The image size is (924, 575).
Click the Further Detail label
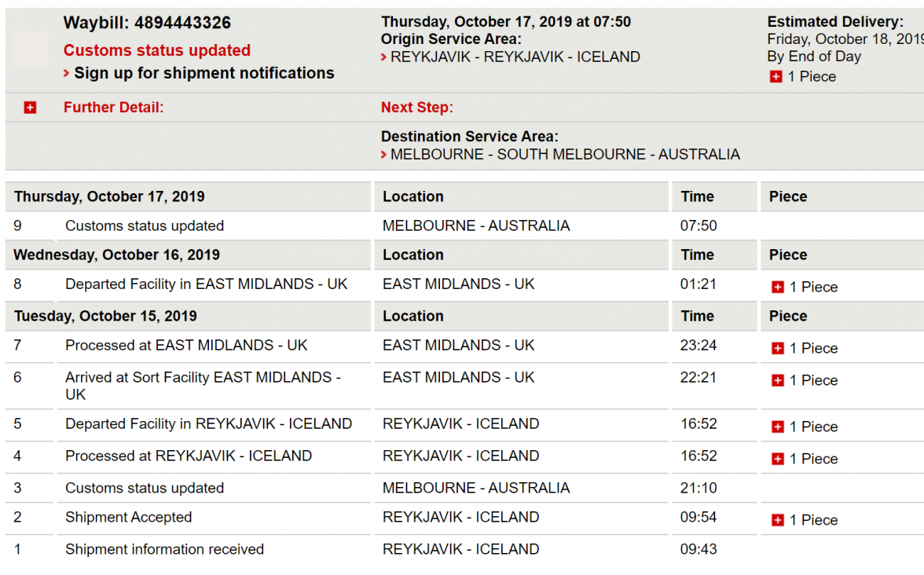(x=114, y=108)
